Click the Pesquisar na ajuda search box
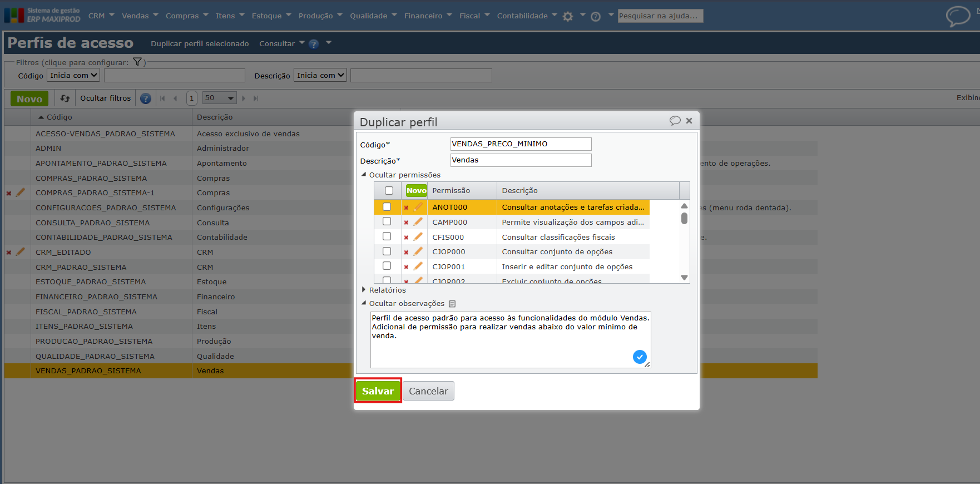980x484 pixels. [661, 16]
